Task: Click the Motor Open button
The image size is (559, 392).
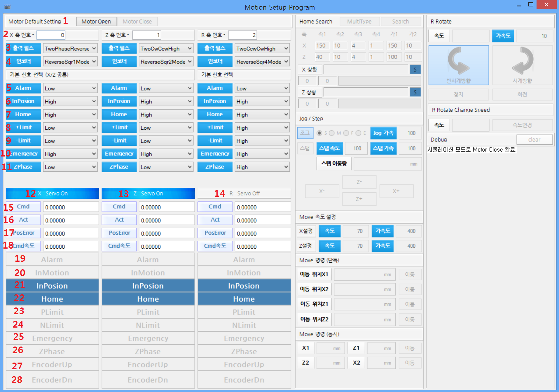Action: [96, 22]
